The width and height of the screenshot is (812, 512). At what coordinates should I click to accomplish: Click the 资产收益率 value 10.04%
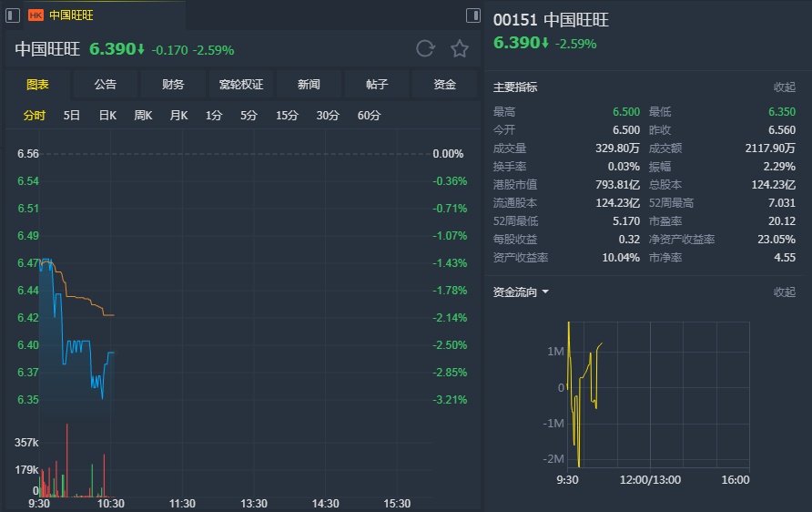coord(621,257)
